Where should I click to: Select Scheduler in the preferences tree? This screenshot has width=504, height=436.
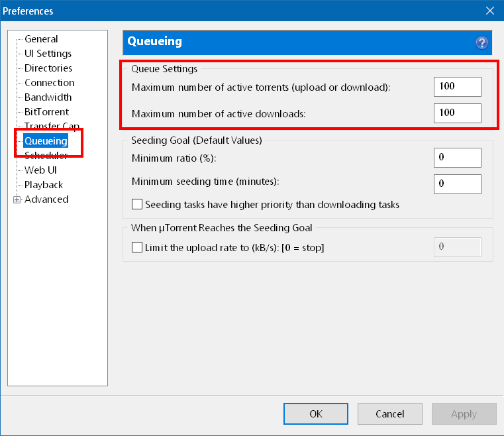click(46, 156)
